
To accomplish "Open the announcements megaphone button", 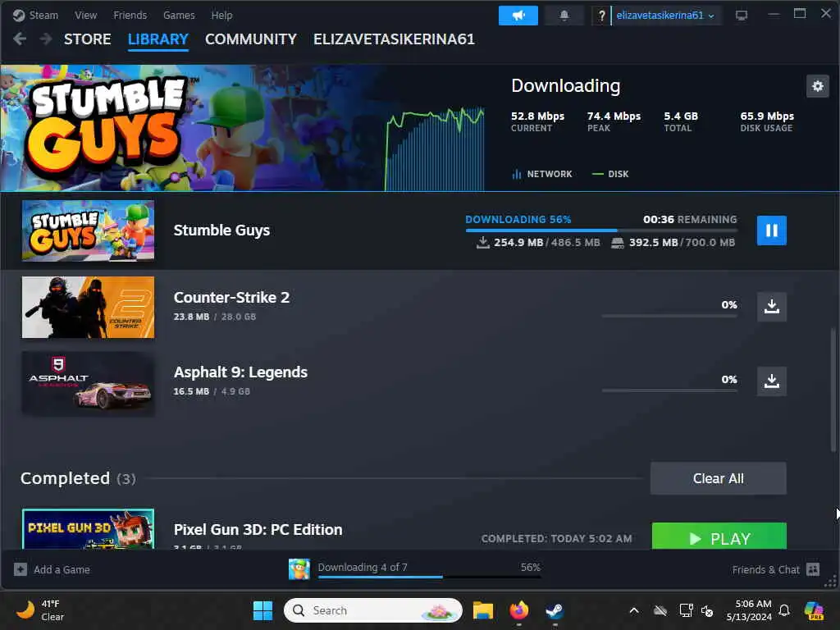I will coord(518,16).
